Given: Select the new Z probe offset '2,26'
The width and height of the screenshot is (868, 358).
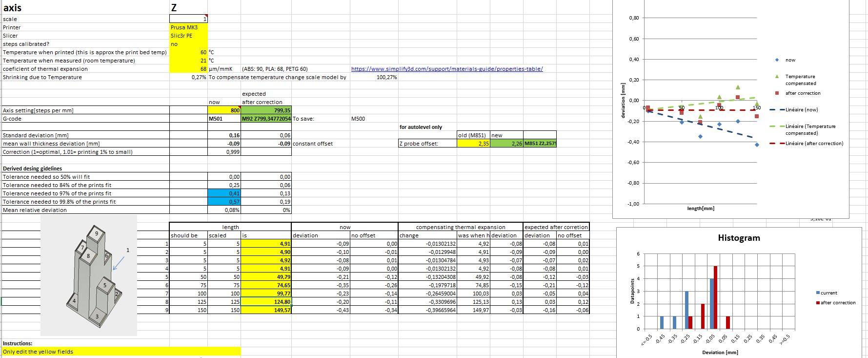Looking at the screenshot, I should click(x=506, y=144).
